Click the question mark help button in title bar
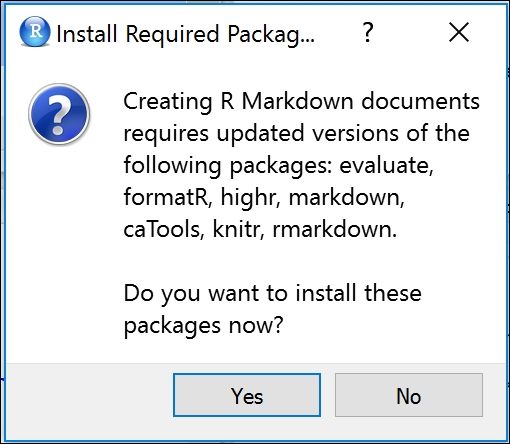Viewport: 510px width, 444px height. [368, 33]
